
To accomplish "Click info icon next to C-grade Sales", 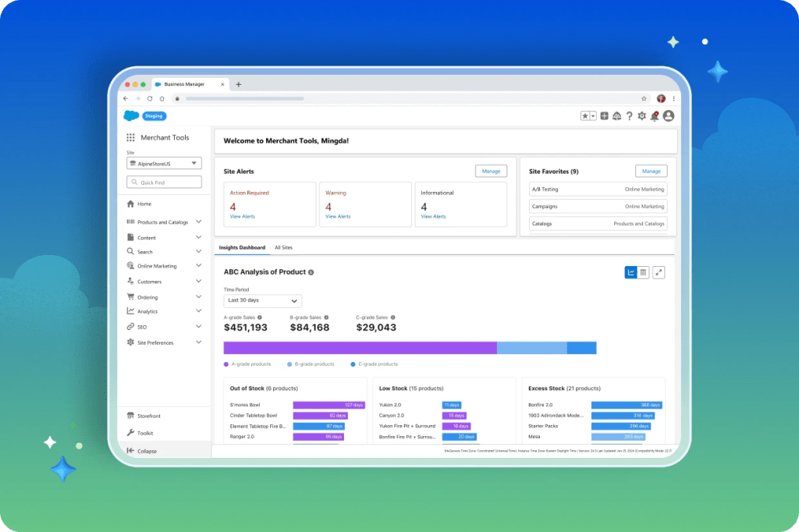I will click(393, 317).
